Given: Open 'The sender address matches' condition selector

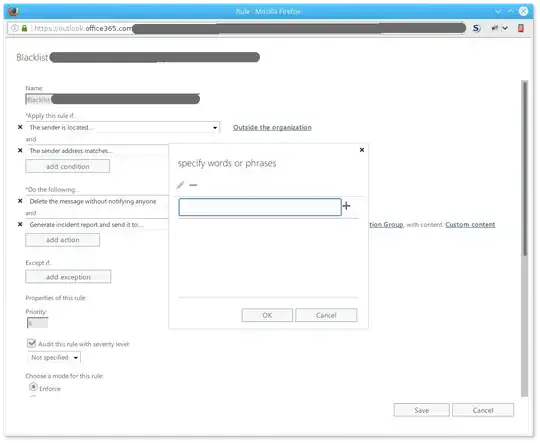Looking at the screenshot, I should [97, 151].
